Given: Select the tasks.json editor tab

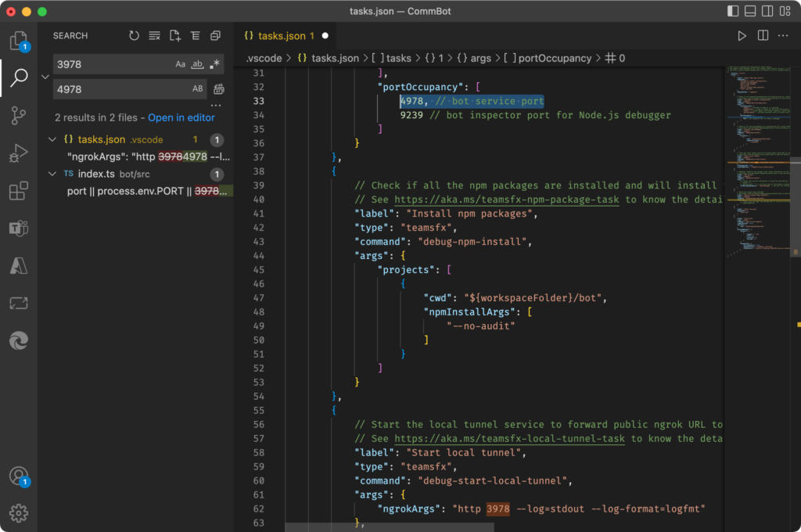Looking at the screenshot, I should coord(282,35).
